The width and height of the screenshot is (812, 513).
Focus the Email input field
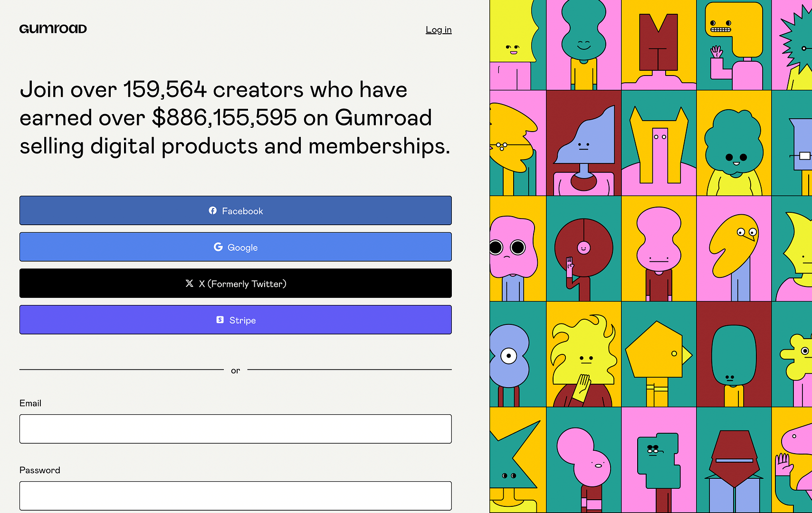coord(236,429)
